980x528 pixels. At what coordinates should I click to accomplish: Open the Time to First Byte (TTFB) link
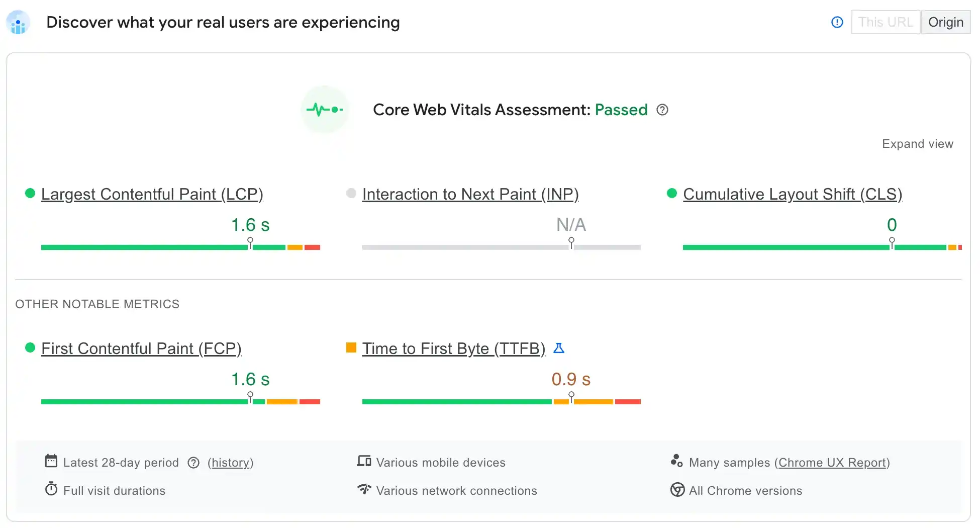[x=453, y=348]
